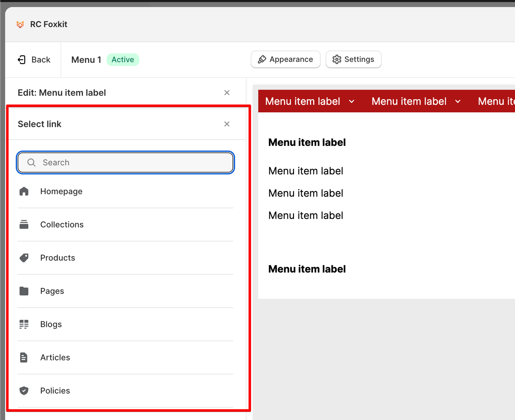Open the Settings panel
Viewport: 515px width, 420px height.
(x=353, y=60)
